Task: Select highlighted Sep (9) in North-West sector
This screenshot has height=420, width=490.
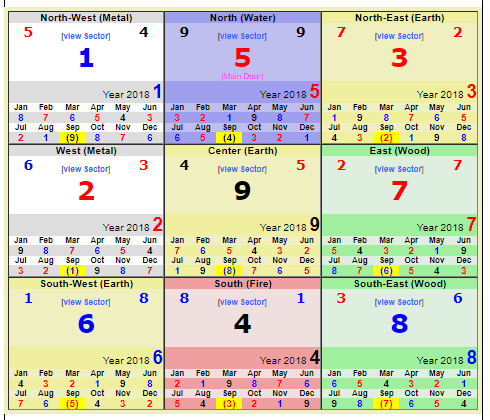Action: point(72,138)
